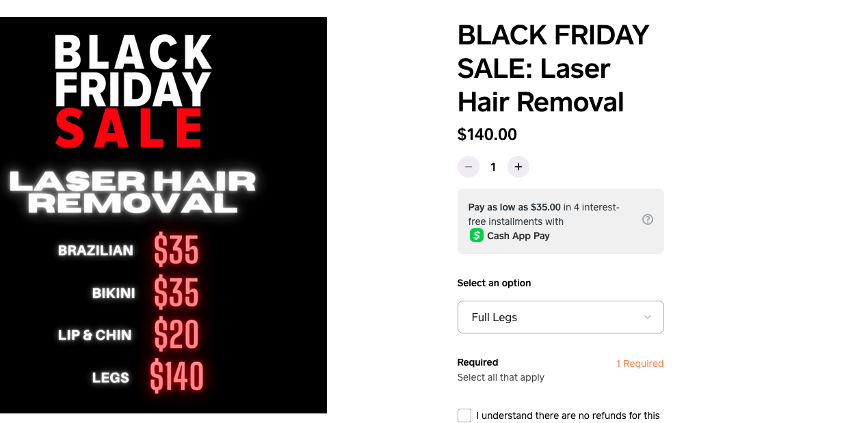This screenshot has width=868, height=423.
Task: Click the Lip & Chin $20 listing on the image
Action: (x=129, y=335)
